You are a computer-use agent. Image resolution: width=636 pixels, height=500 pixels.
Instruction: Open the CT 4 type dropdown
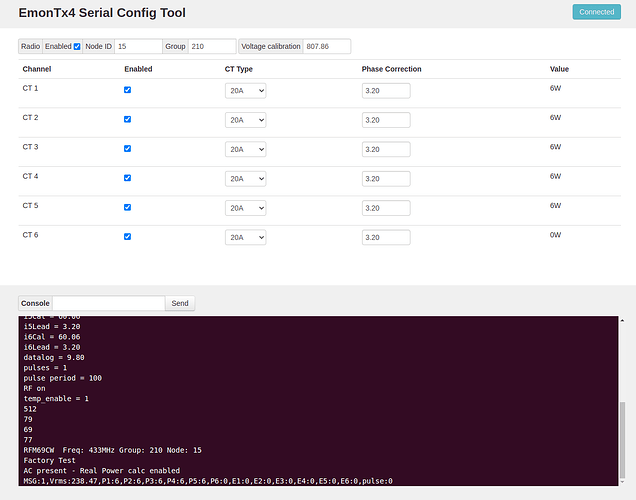click(245, 179)
